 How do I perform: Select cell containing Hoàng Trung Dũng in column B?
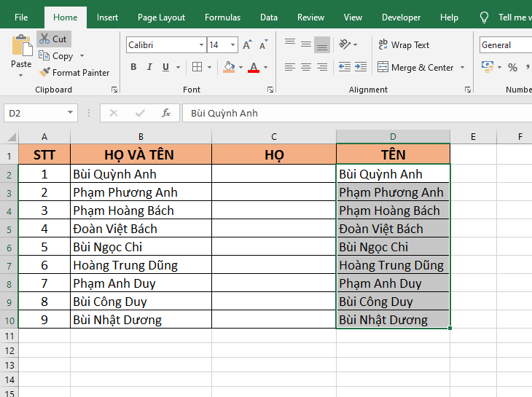pos(141,265)
